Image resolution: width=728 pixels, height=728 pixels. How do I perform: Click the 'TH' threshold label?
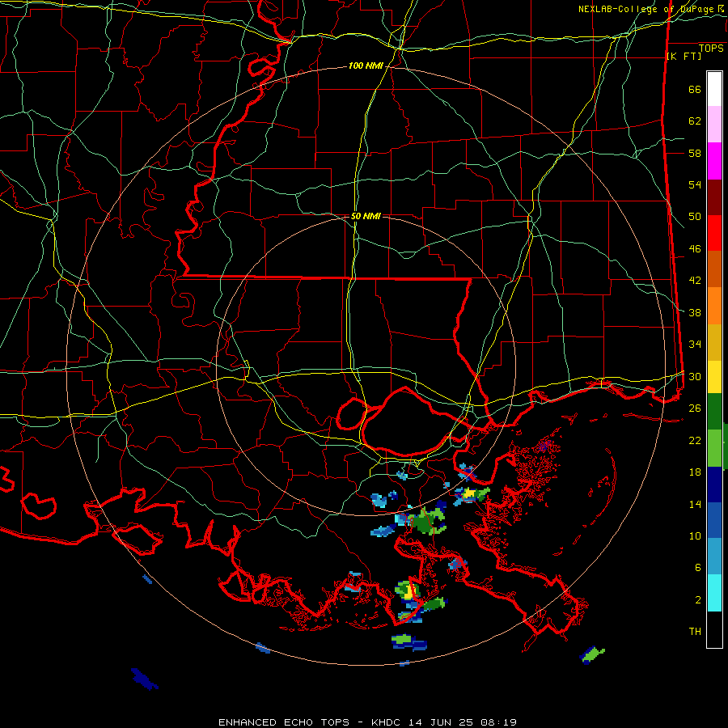[x=695, y=632]
